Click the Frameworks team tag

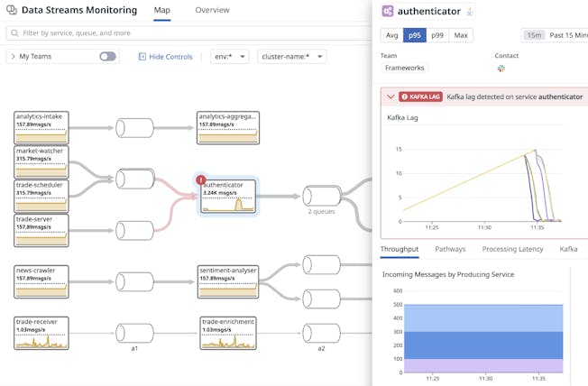[x=404, y=69]
